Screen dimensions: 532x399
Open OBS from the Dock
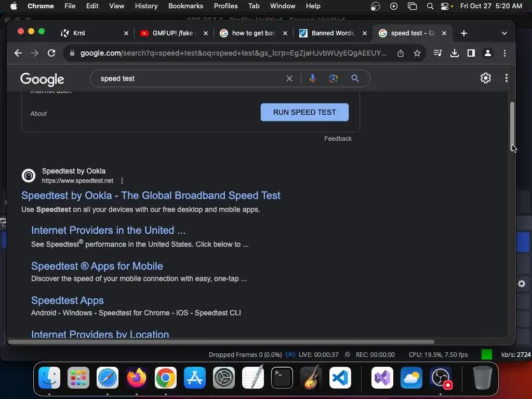click(441, 378)
